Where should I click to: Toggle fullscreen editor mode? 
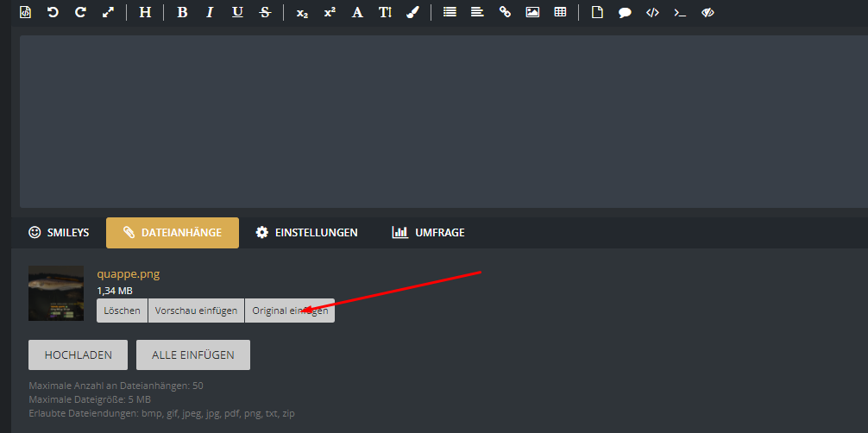108,13
